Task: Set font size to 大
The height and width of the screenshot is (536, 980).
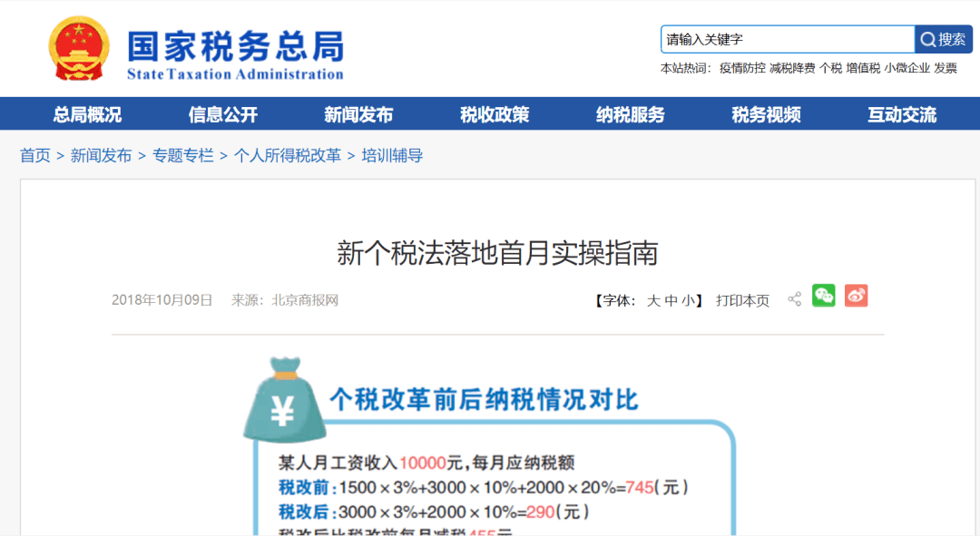Action: coord(653,300)
